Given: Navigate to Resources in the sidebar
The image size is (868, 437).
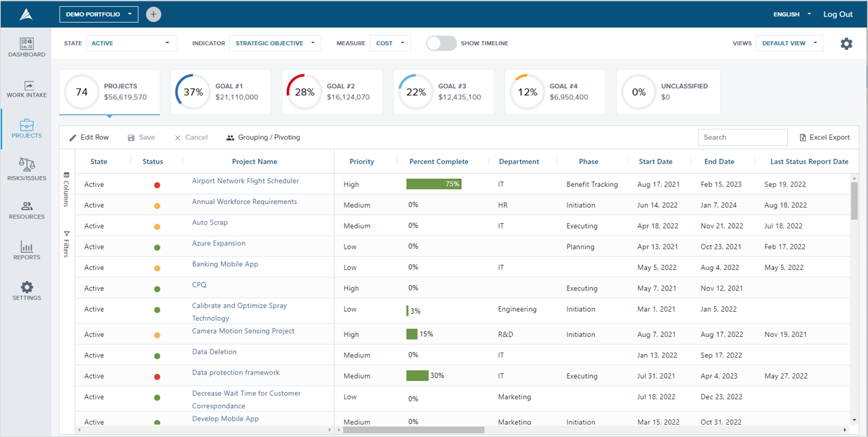Looking at the screenshot, I should click(x=26, y=209).
